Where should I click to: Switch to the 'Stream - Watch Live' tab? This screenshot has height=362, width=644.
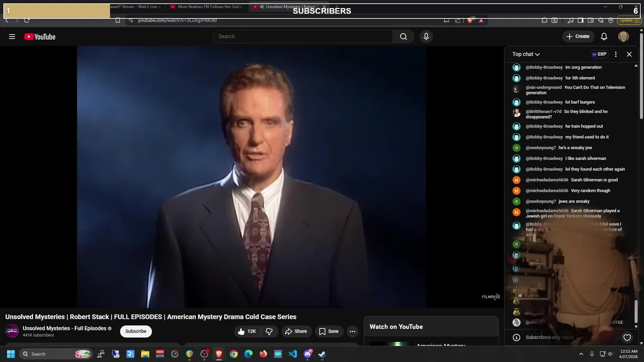(x=136, y=7)
